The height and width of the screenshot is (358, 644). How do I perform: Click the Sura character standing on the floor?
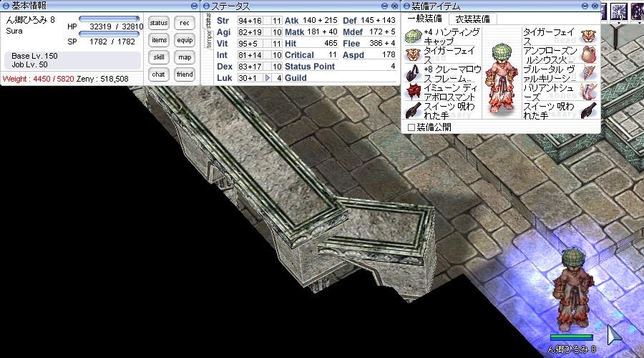click(573, 289)
